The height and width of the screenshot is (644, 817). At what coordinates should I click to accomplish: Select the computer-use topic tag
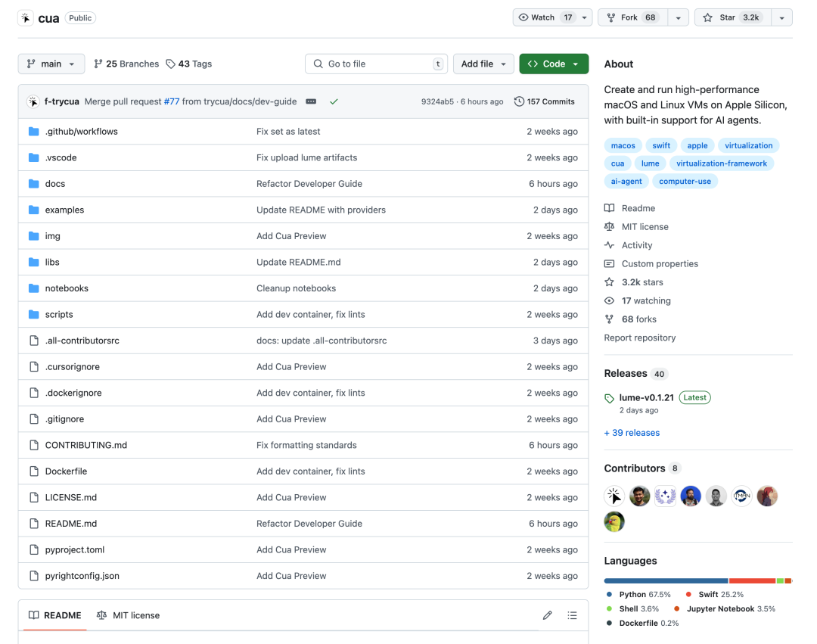pyautogui.click(x=685, y=182)
